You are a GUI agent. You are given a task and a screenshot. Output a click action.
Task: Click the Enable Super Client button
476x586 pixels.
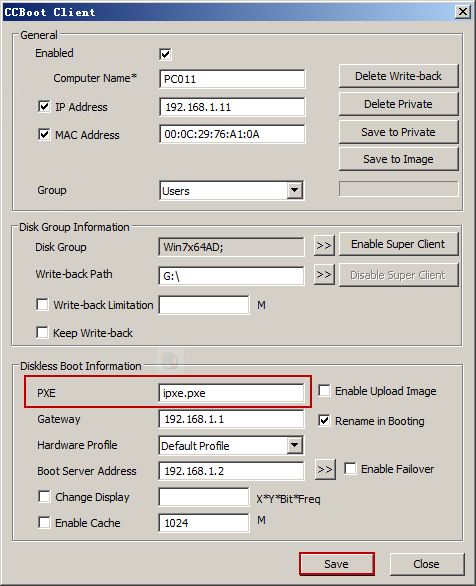(x=398, y=244)
